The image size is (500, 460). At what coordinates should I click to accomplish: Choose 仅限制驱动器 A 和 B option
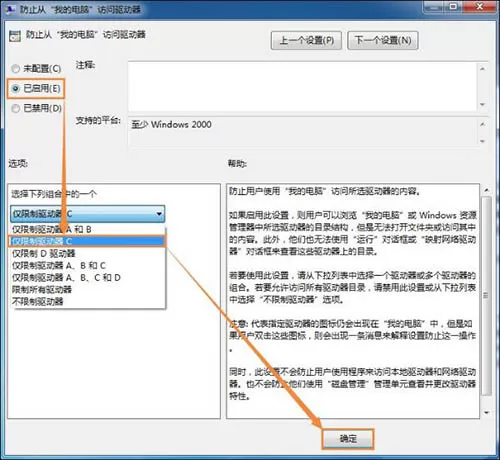click(87, 229)
